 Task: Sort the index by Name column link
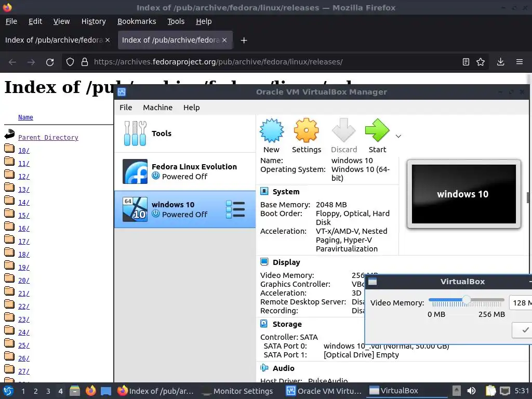25,117
